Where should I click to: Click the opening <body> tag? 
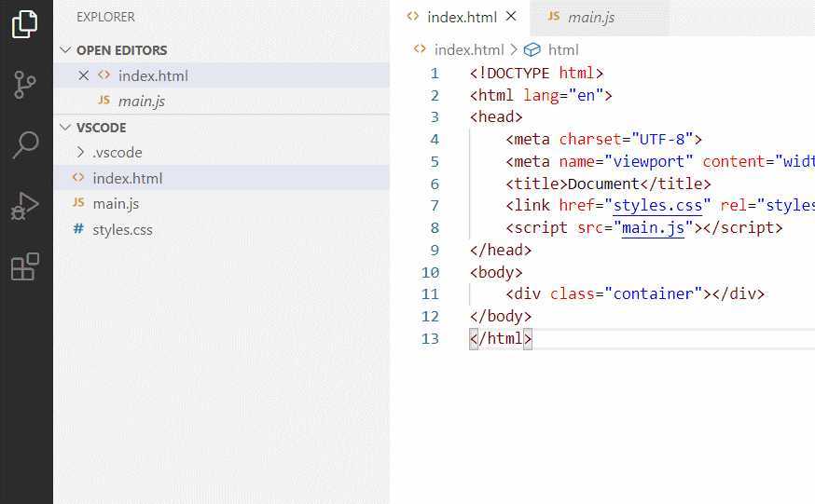pos(496,273)
